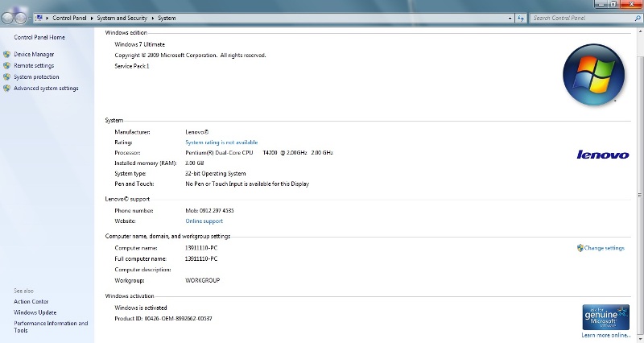Click the shield icon beside System protection
Screen dimensions: 644x343
(6, 76)
